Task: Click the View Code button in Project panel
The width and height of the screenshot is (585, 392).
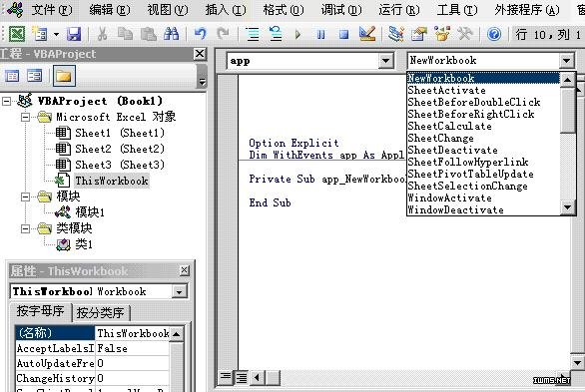Action: 12,76
